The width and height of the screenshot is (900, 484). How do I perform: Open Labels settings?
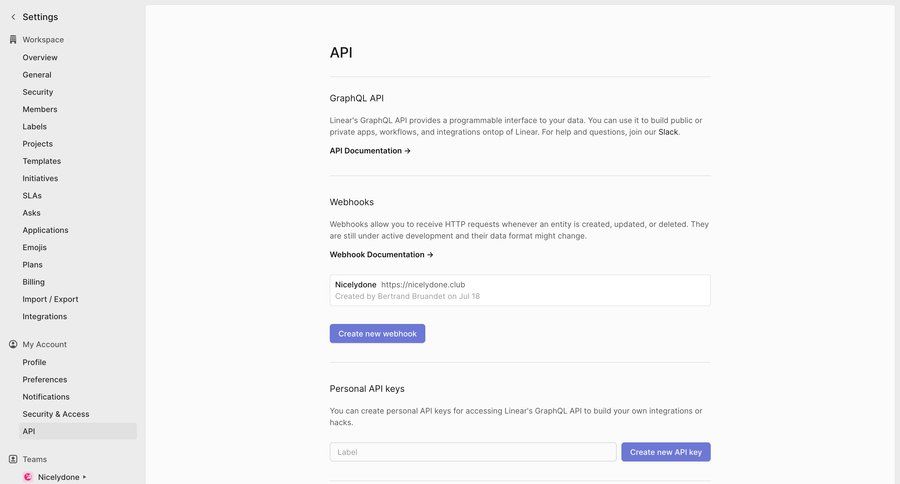(x=34, y=126)
